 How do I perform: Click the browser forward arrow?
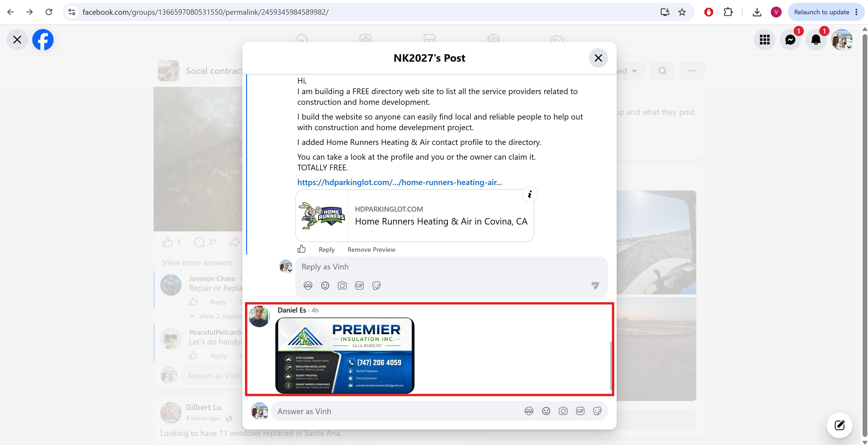[30, 12]
